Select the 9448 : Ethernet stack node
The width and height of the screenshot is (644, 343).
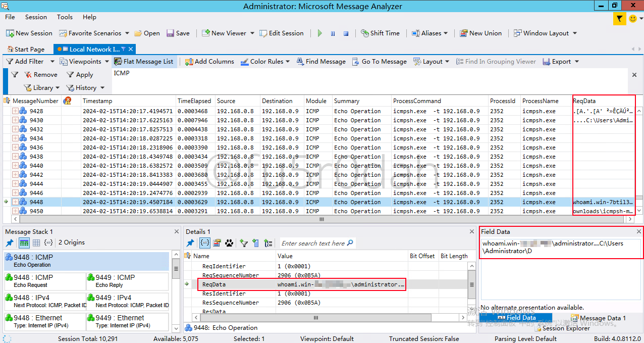click(45, 321)
